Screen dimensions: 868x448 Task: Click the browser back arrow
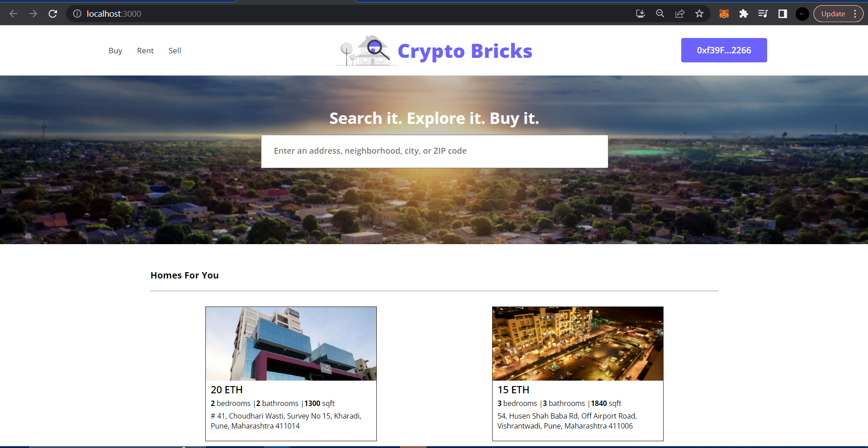pyautogui.click(x=13, y=14)
